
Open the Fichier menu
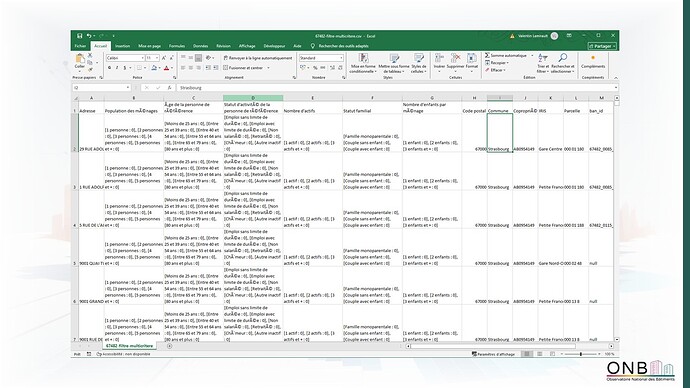click(x=81, y=46)
